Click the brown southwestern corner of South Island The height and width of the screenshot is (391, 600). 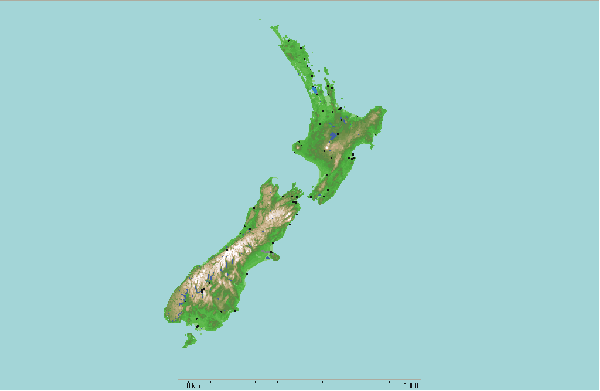[172, 306]
